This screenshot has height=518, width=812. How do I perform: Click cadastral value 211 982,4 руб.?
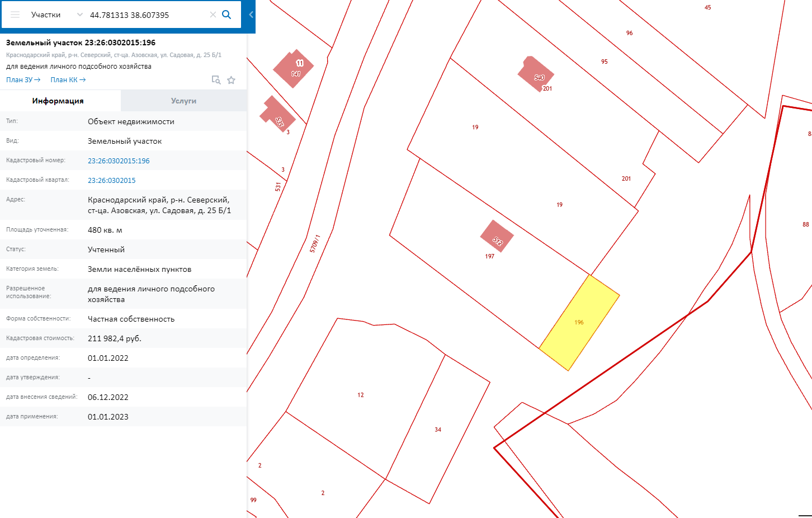(115, 338)
